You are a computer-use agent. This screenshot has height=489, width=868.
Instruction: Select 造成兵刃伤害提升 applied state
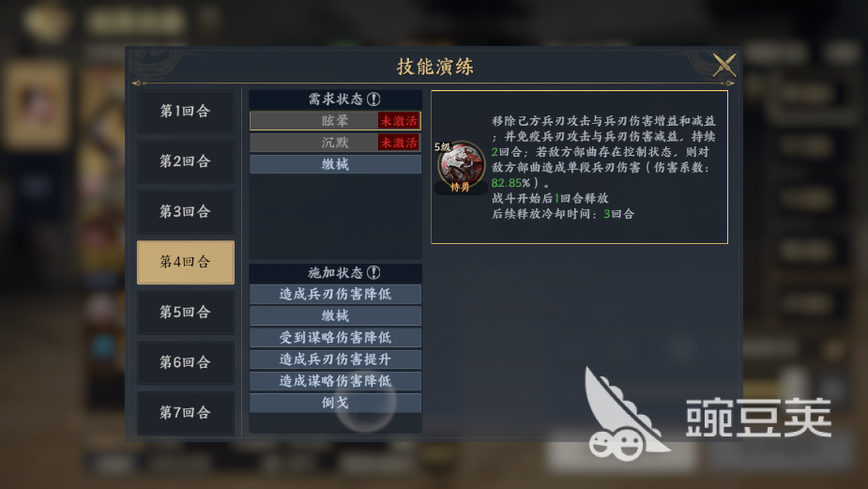(335, 359)
